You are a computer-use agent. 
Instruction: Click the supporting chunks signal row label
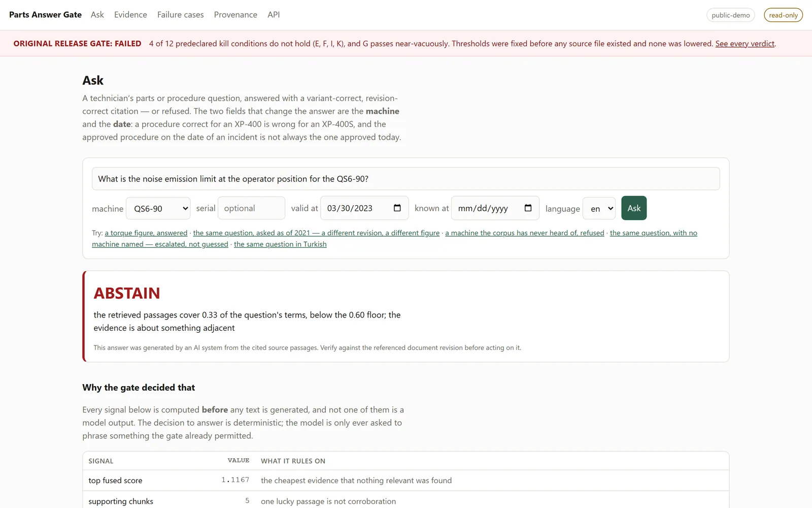(x=121, y=501)
